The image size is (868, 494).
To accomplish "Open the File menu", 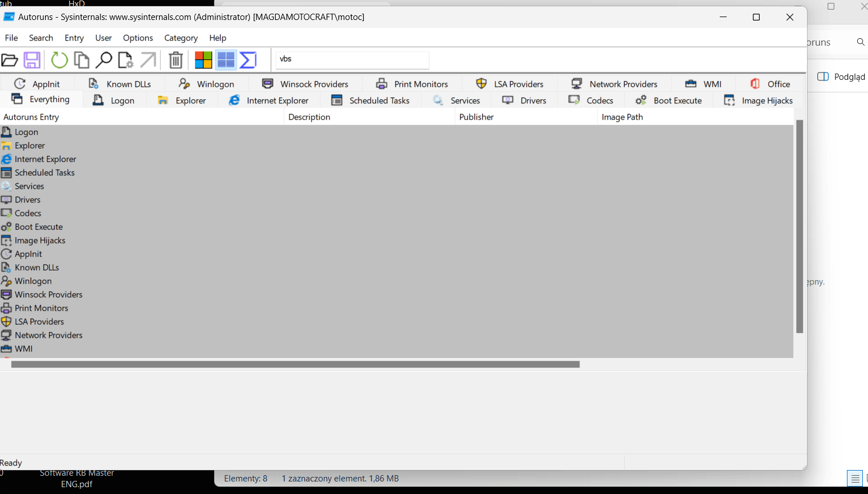I will pyautogui.click(x=11, y=38).
